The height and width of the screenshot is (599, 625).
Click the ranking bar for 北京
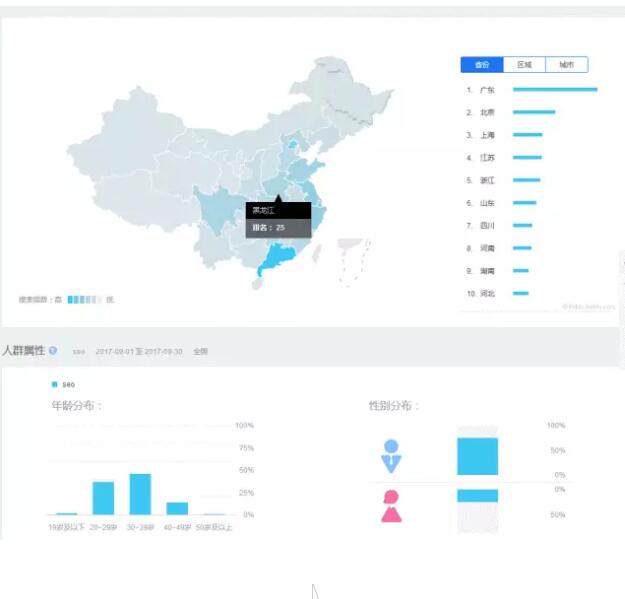(x=534, y=112)
